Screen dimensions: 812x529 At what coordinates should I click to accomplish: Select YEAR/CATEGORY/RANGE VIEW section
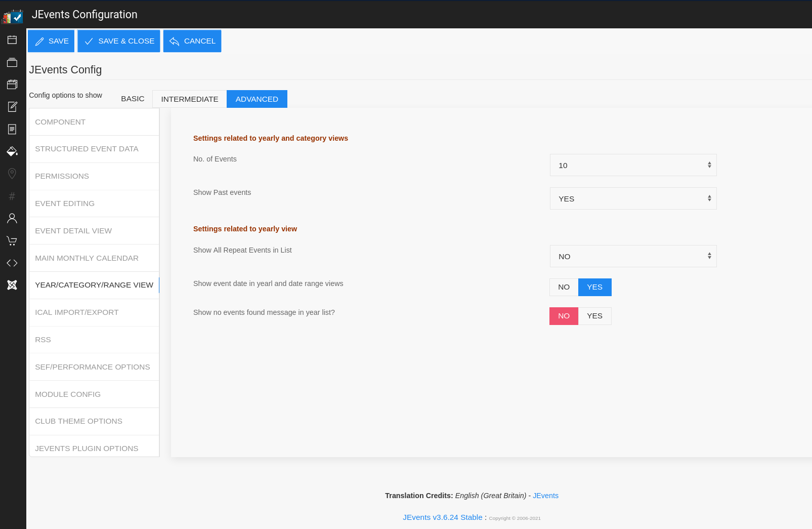(94, 285)
